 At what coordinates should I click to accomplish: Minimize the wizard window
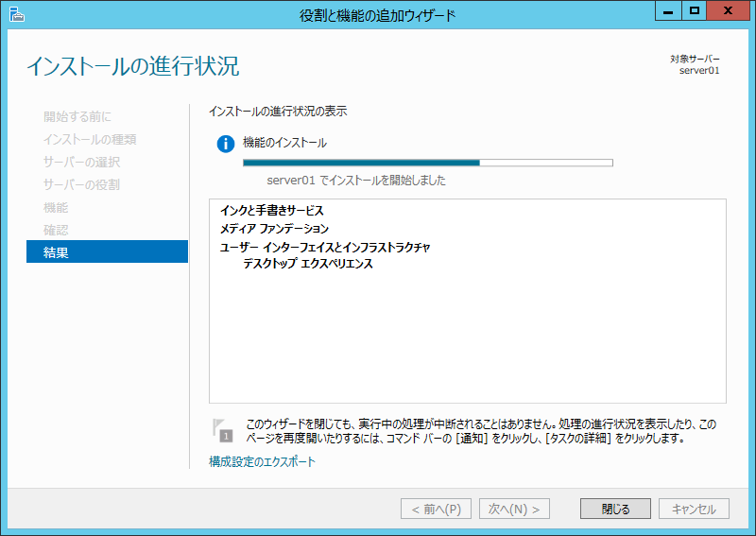click(668, 11)
